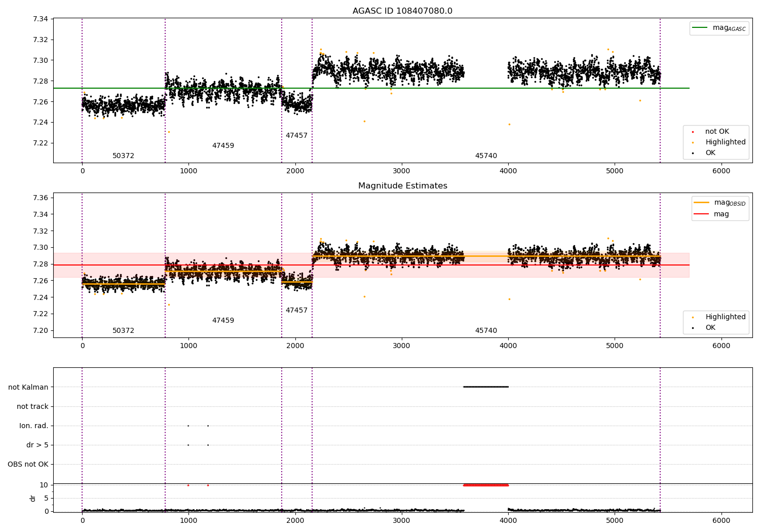Click obsid label 45740 in Magnitude Estimates plot
The height and width of the screenshot is (532, 760).
486,331
